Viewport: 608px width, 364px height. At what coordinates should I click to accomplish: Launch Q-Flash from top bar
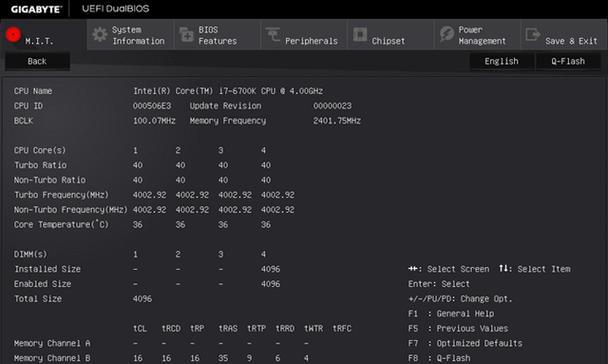point(568,61)
